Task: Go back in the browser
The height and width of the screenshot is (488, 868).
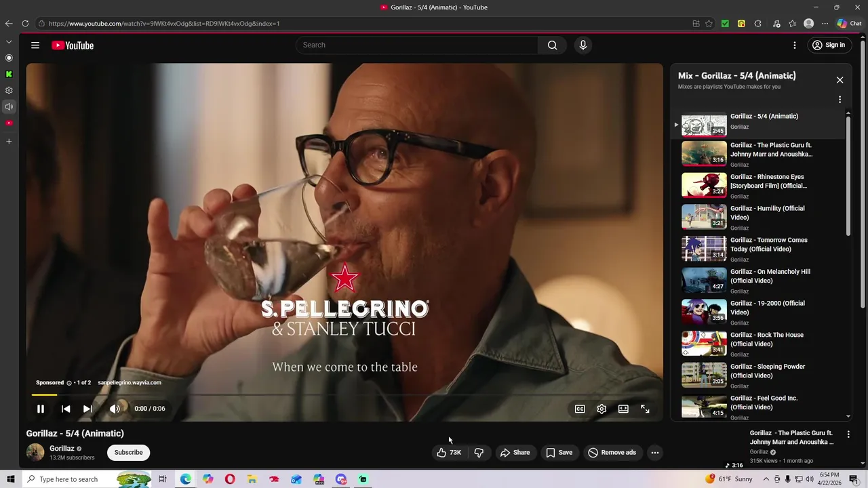Action: coord(9,24)
